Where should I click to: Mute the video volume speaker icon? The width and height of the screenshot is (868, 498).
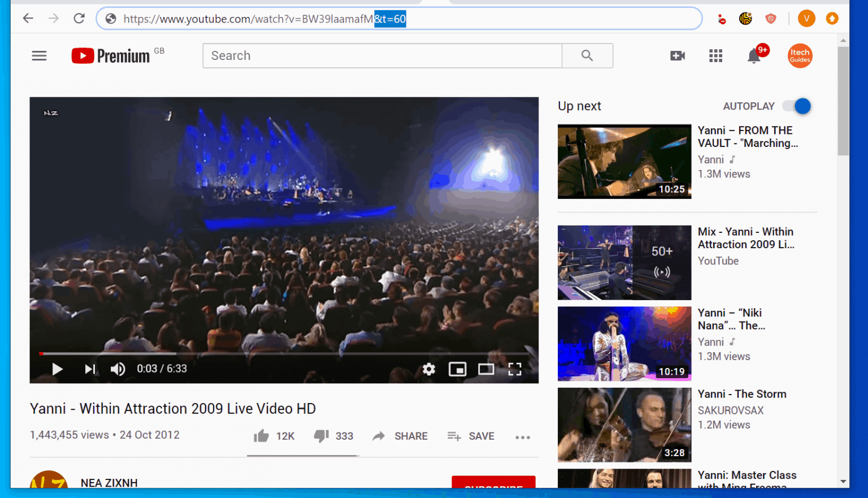point(118,369)
